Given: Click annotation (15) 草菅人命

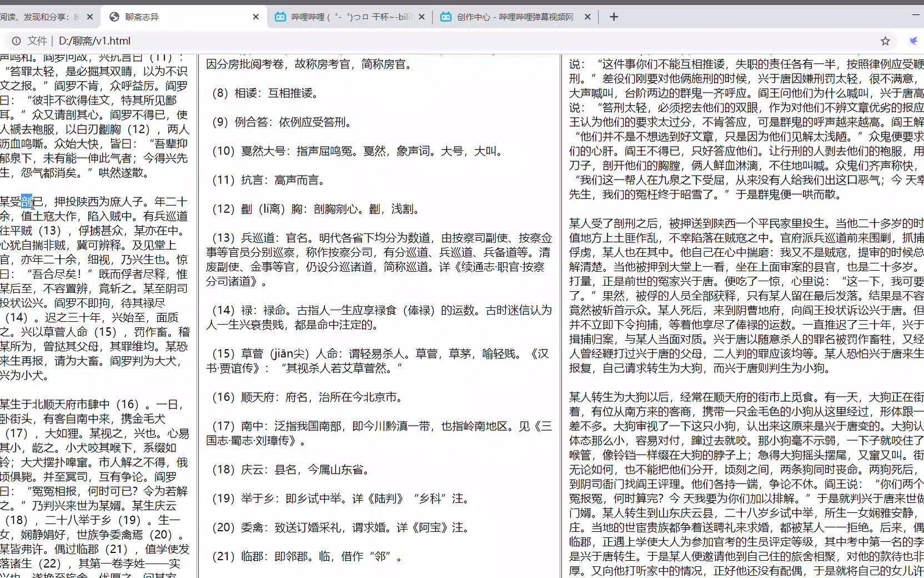Looking at the screenshot, I should (378, 361).
